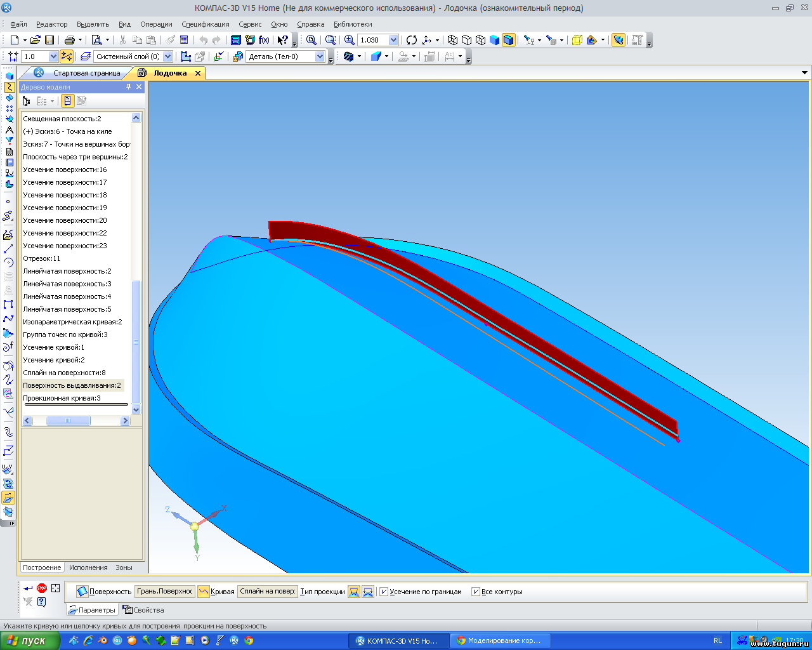Select Поверхность выдавливания:2 in tree
This screenshot has width=812, height=650.
click(x=72, y=385)
